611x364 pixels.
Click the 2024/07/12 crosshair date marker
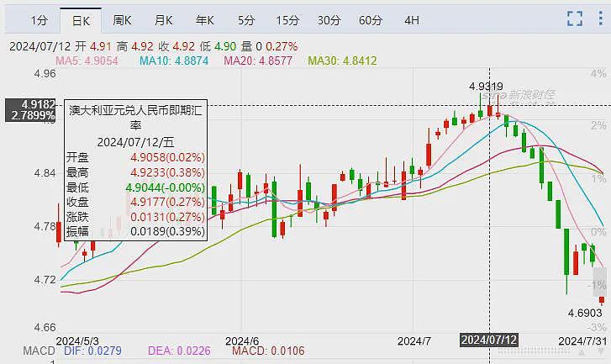(489, 340)
